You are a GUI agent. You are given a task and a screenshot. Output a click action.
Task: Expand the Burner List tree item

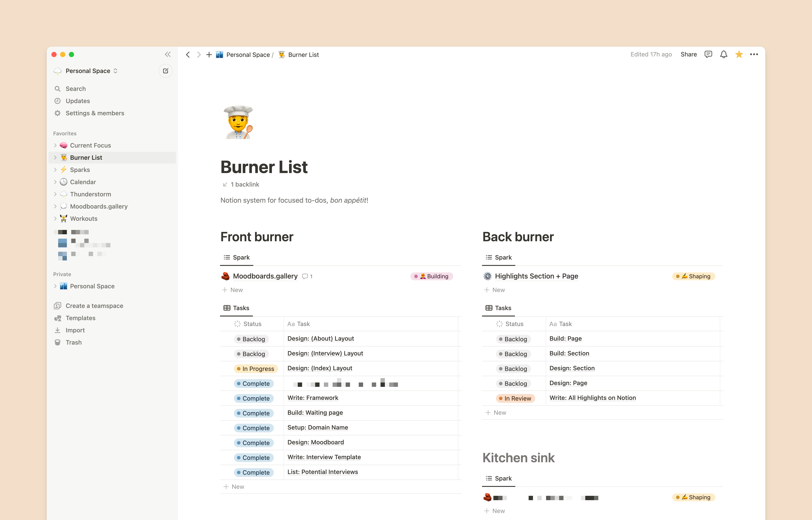click(55, 158)
